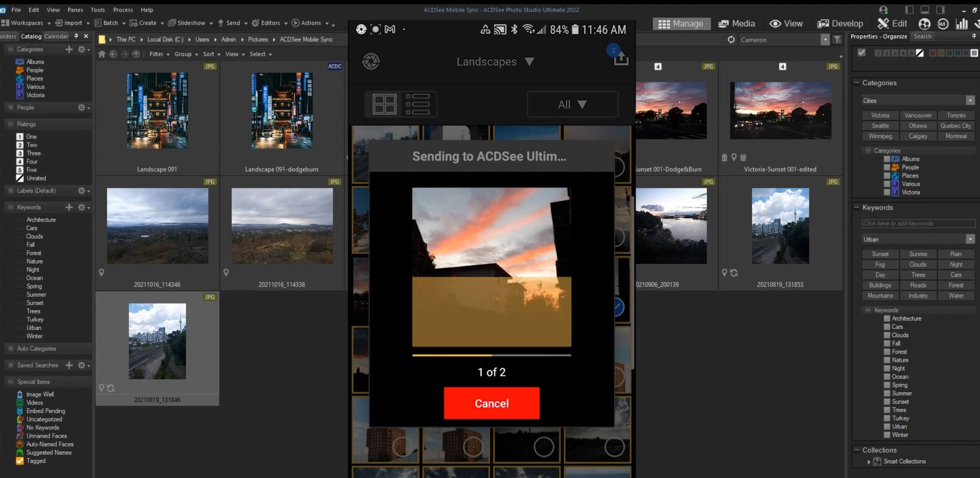Check the Clouds keyword box in Properties
980x478 pixels.
887,335
